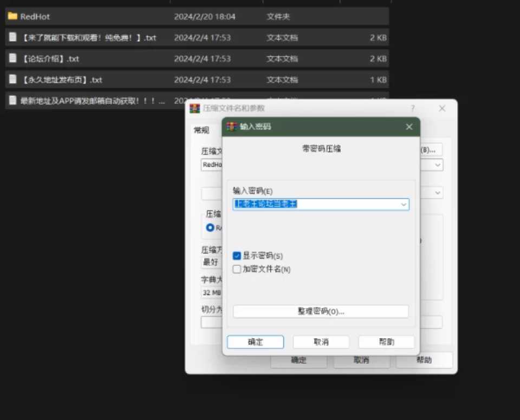The height and width of the screenshot is (420, 520).
Task: Click 1 KB size of 【永久地址发布页】.txt
Action: click(x=378, y=80)
